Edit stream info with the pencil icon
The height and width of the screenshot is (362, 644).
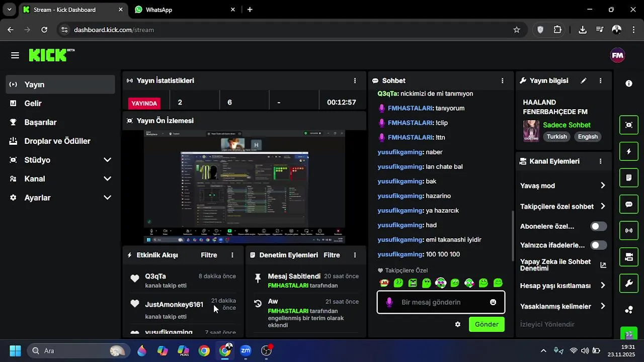coord(584,80)
